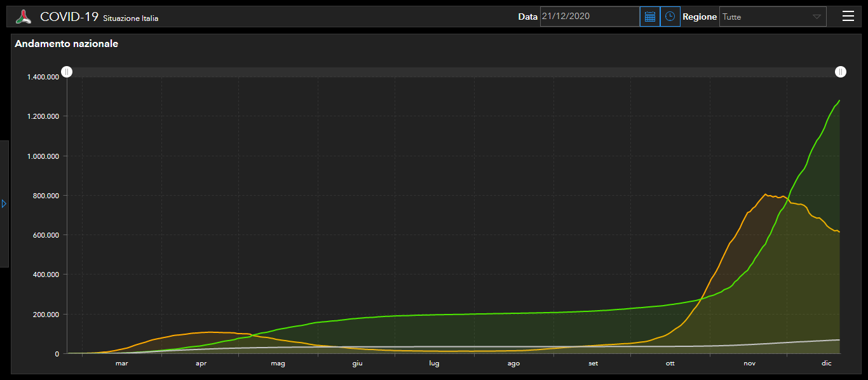Click the 'ago' month axis label
Viewport: 868px width, 380px height.
point(513,363)
